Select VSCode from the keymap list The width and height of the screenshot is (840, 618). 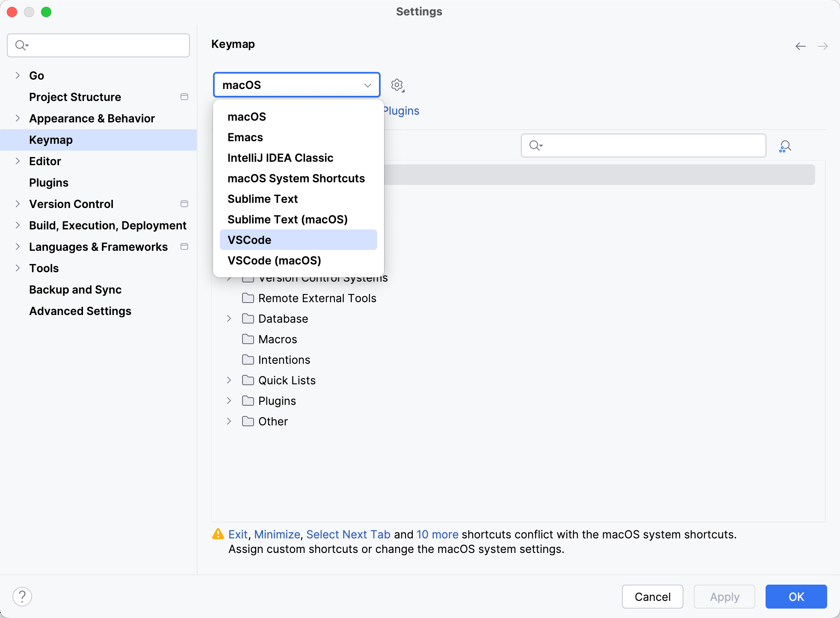click(249, 240)
